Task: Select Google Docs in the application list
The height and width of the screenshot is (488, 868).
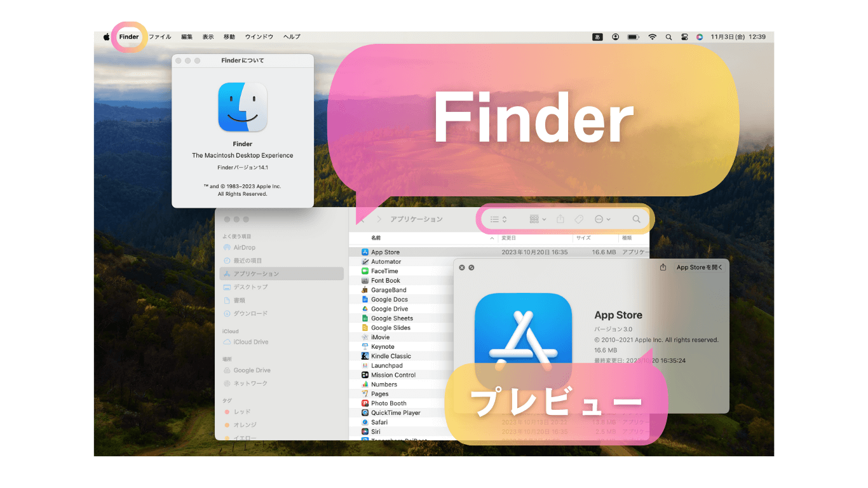Action: (390, 299)
